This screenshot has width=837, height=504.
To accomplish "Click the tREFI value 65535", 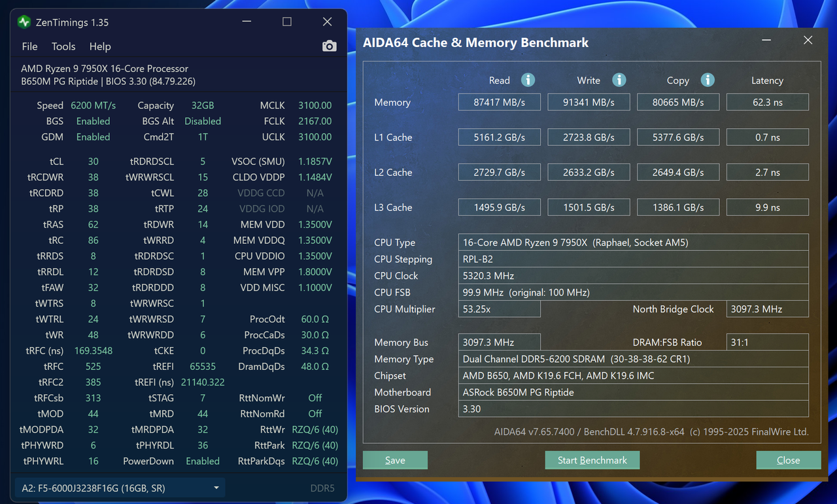I will click(x=203, y=366).
